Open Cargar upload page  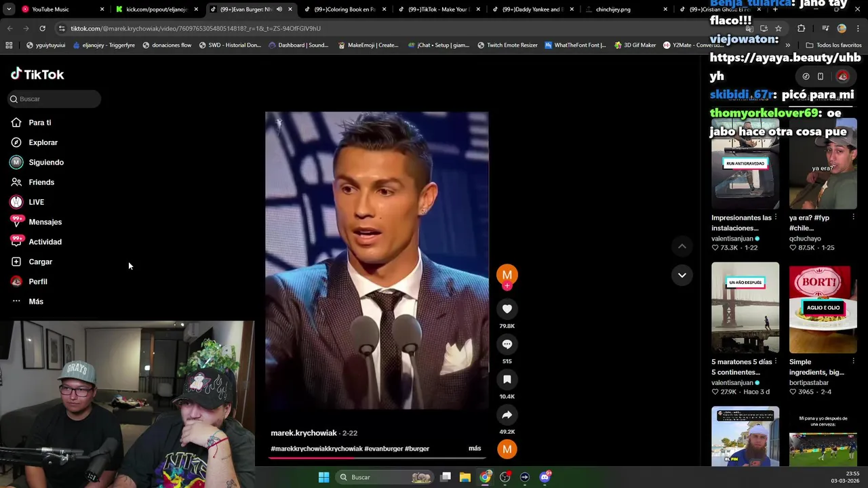coord(32,262)
